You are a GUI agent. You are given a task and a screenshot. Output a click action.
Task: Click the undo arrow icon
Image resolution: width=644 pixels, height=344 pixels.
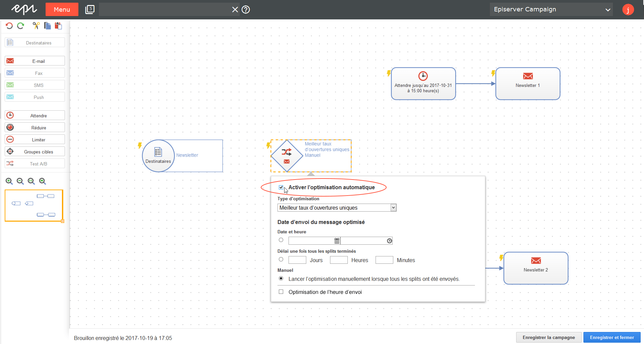point(9,26)
